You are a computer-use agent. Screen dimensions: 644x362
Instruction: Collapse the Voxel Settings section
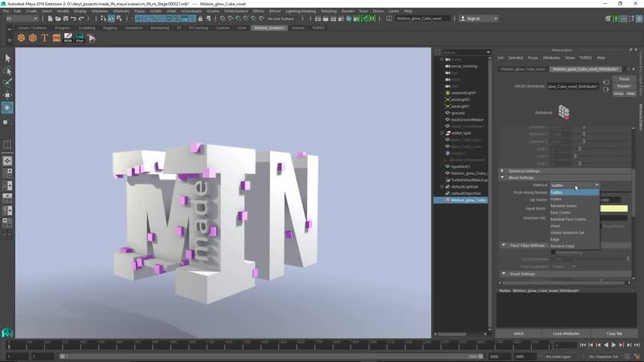click(x=504, y=274)
